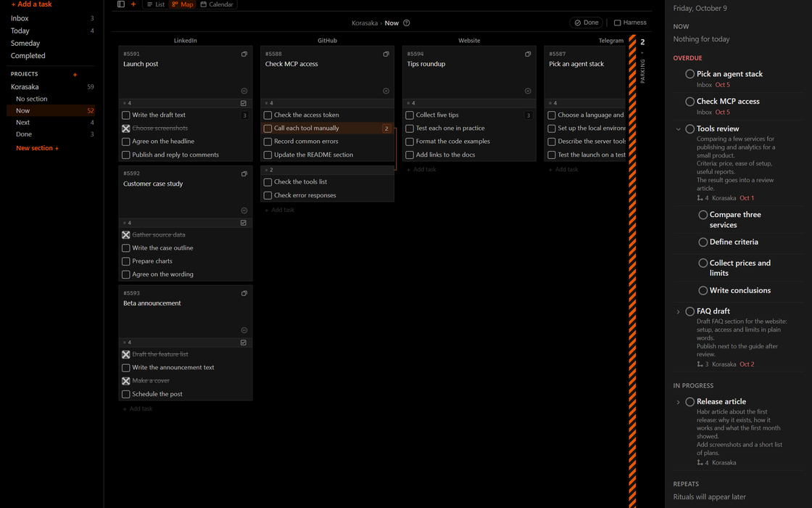This screenshot has width=812, height=508.
Task: Check Agree on the headline
Action: pyautogui.click(x=126, y=142)
